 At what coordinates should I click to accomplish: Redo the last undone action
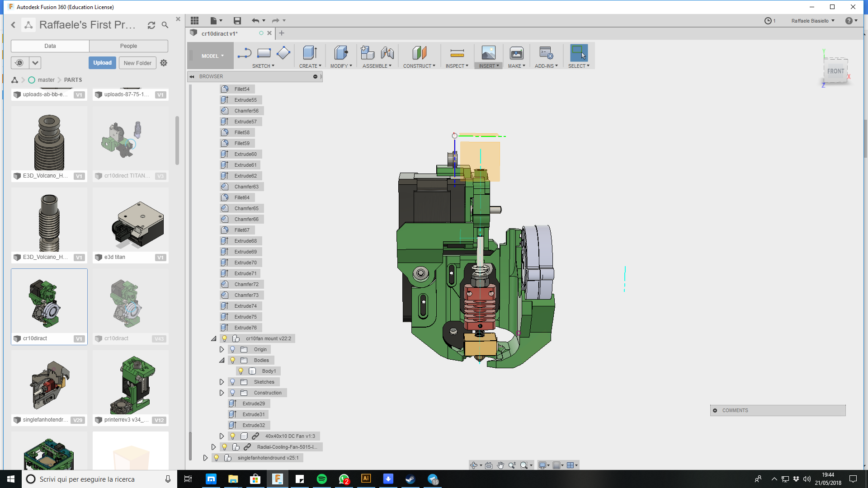275,20
